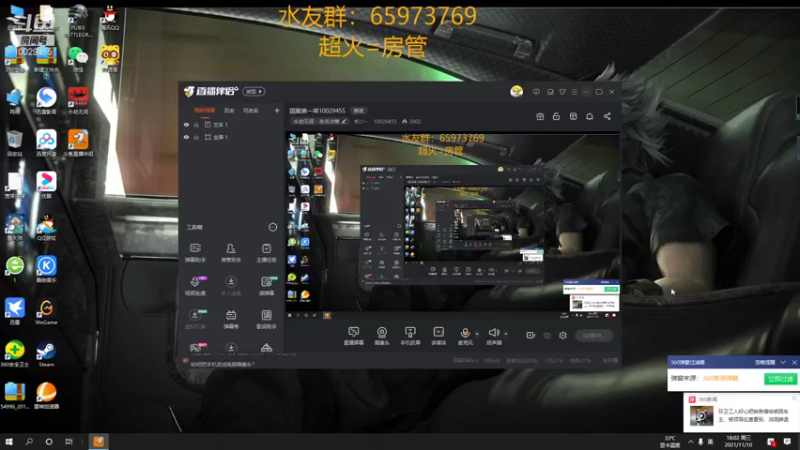Open the orange streaming app on taskbar
The height and width of the screenshot is (450, 800).
pyautogui.click(x=98, y=441)
